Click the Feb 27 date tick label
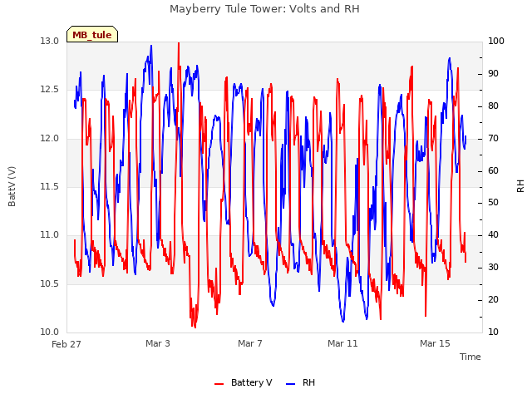 tap(66, 344)
